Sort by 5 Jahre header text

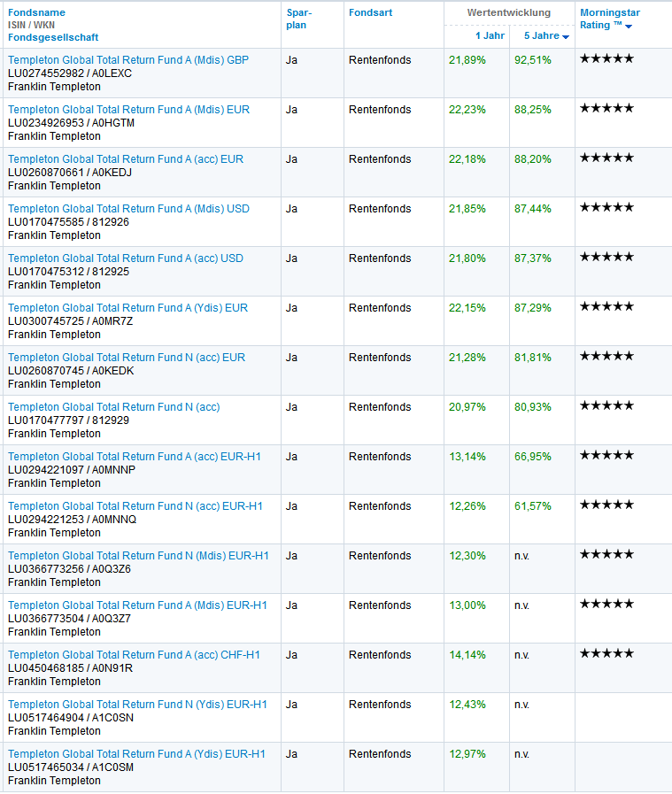click(541, 35)
